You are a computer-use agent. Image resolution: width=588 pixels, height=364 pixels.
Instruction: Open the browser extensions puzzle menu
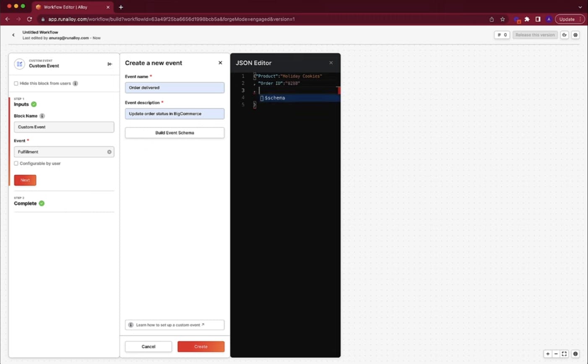tap(527, 19)
